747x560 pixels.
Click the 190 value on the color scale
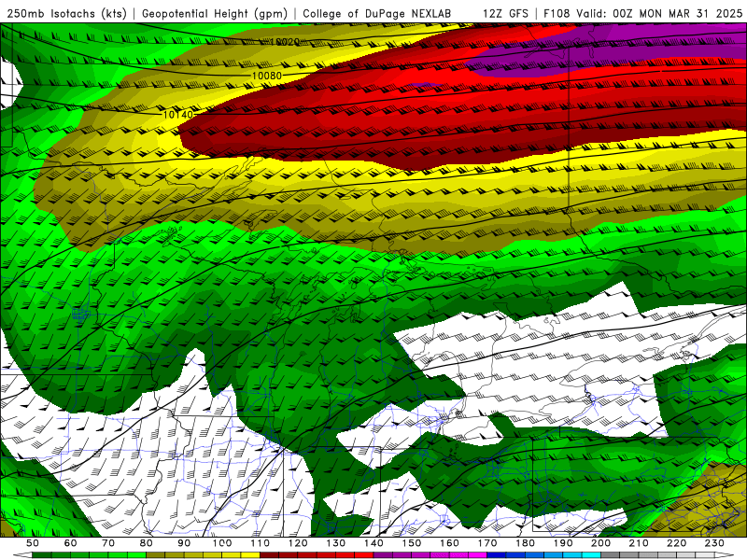pos(564,543)
